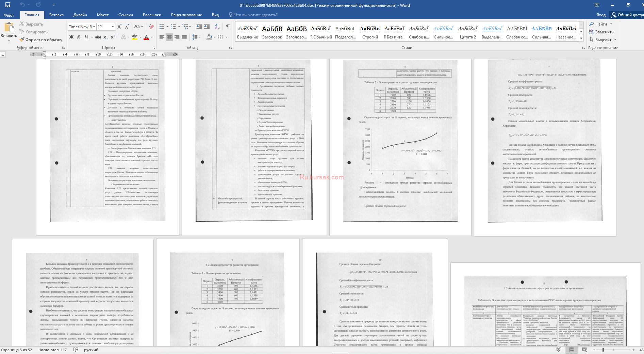The height and width of the screenshot is (354, 644).
Task: Toggle paragraph marks display (¶)
Action: pyautogui.click(x=228, y=27)
